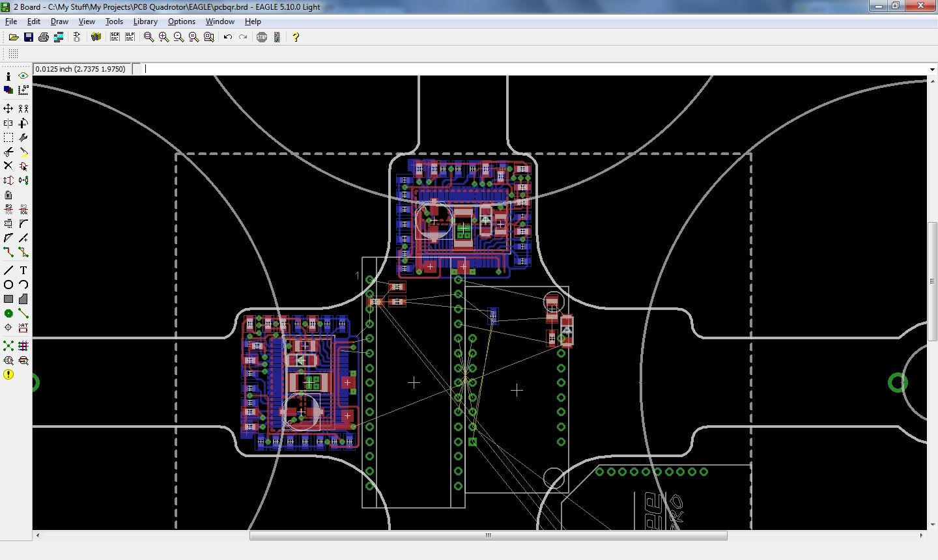The width and height of the screenshot is (938, 560).
Task: Launch the Autorouter
Action: click(23, 346)
